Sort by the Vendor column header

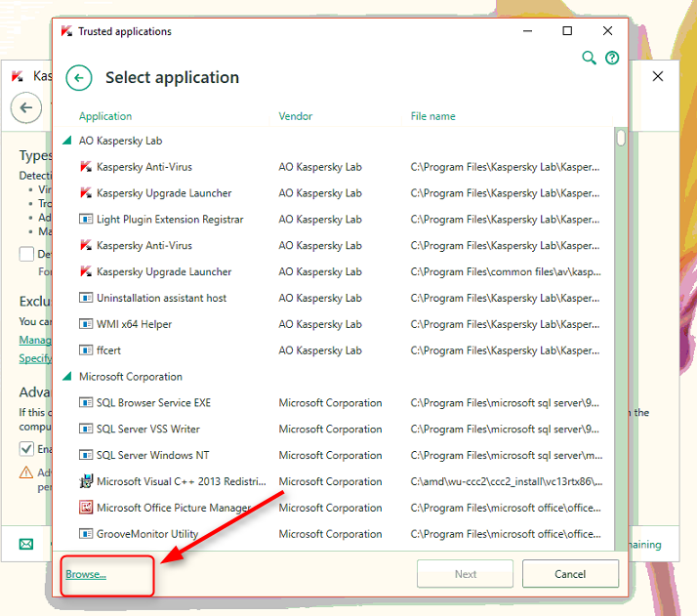coord(296,116)
